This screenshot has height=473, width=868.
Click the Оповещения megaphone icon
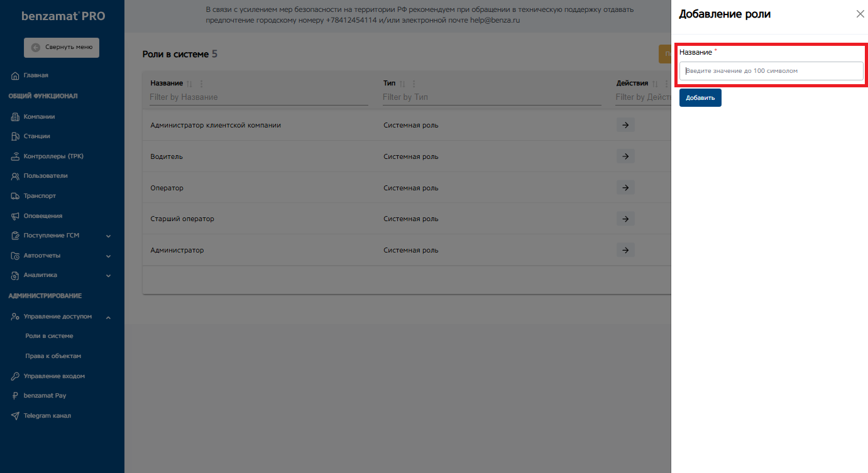pyautogui.click(x=16, y=216)
